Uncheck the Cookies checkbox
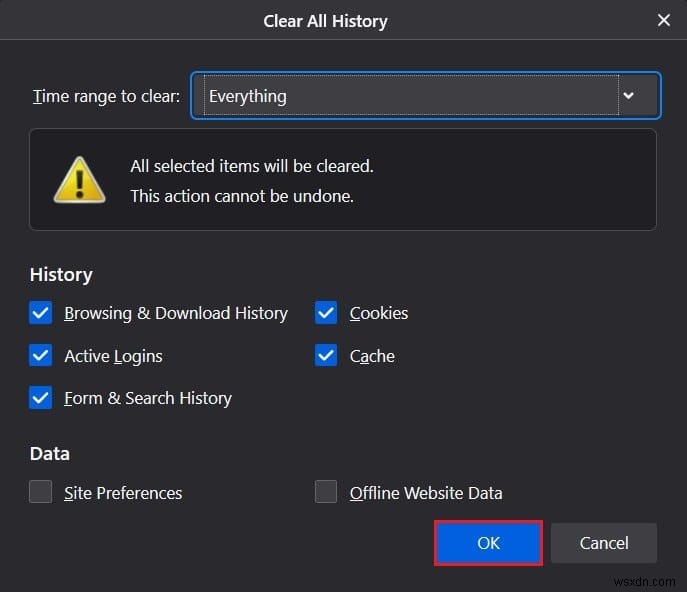Screen dimensions: 687x592 point(326,313)
